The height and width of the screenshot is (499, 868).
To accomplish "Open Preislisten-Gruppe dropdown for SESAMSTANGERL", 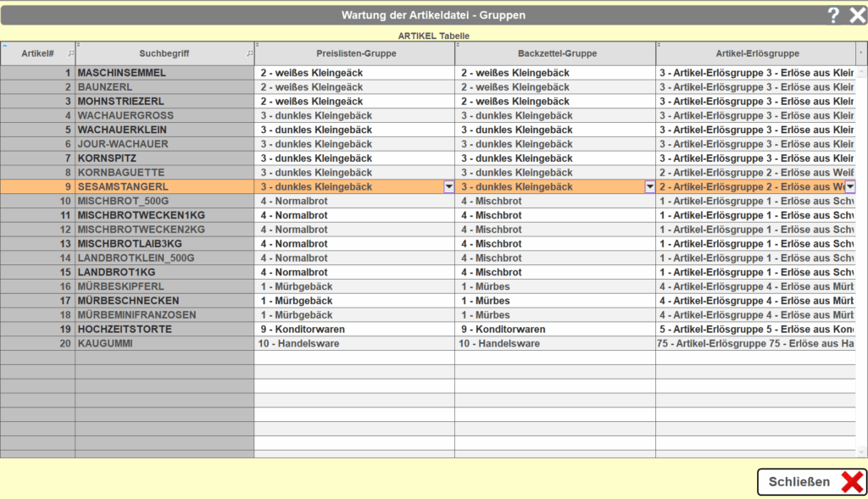I will pyautogui.click(x=449, y=187).
